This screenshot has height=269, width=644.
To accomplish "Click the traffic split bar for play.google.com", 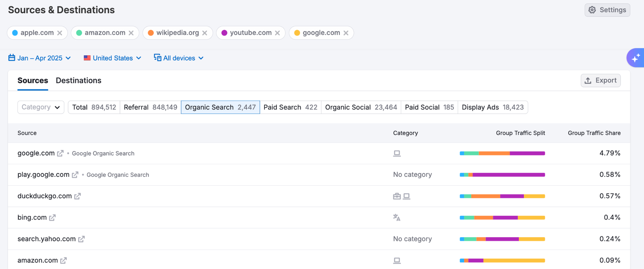I will click(502, 175).
